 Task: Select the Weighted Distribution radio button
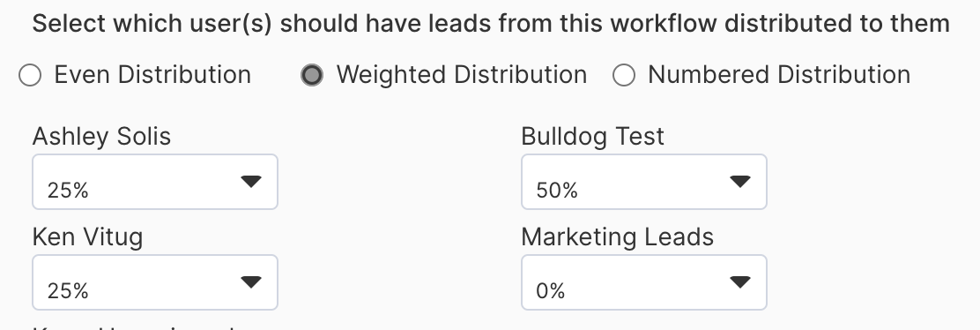(312, 75)
